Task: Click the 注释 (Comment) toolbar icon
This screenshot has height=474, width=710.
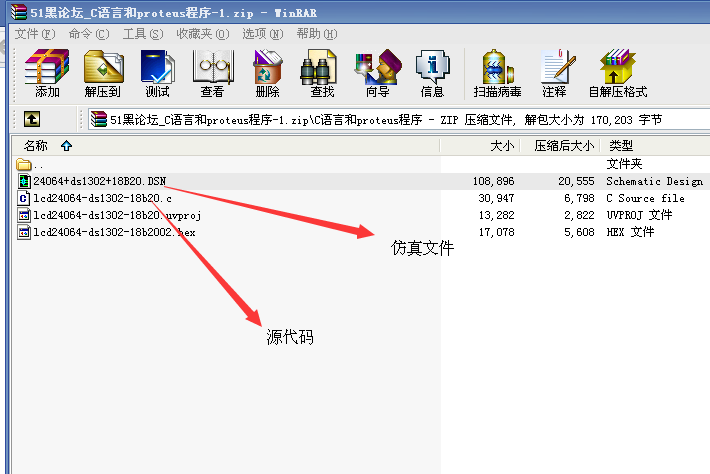Action: 557,67
